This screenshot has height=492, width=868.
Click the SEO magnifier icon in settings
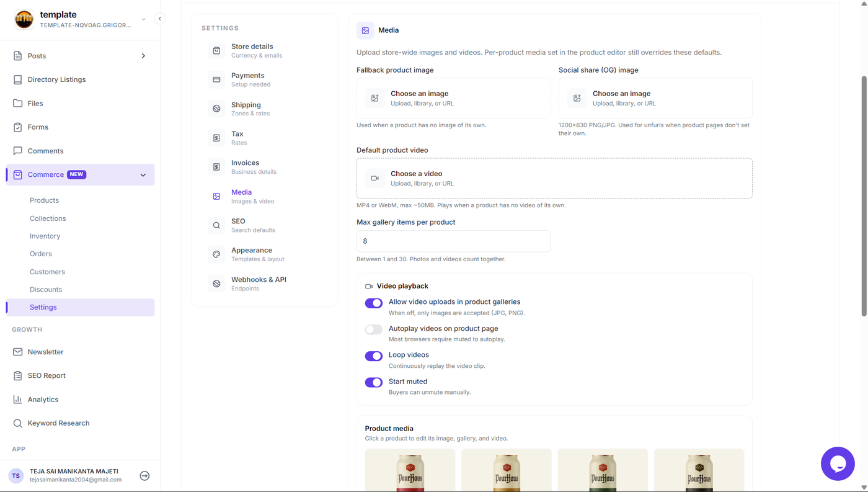pos(216,225)
